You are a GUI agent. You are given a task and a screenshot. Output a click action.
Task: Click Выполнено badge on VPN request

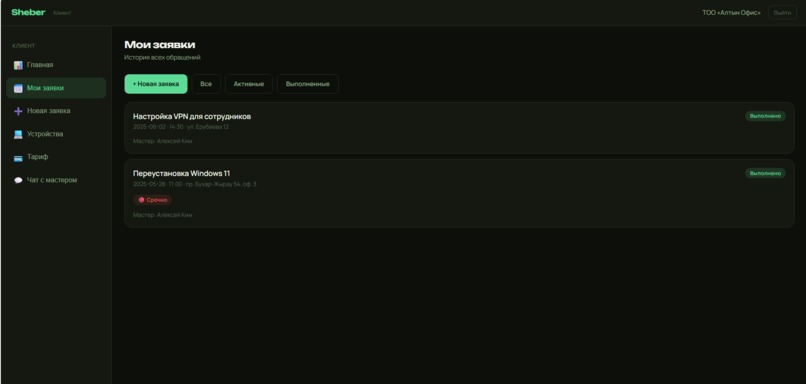pos(765,116)
